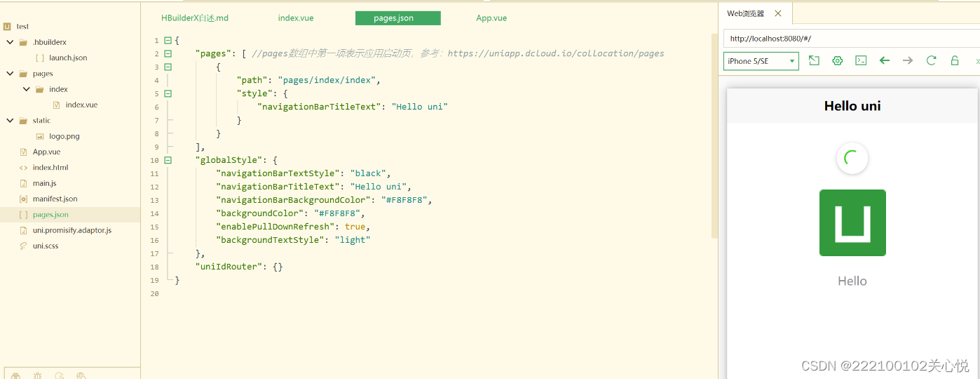Screen dimensions: 980x379
Task: Open main.js in the project tree
Action: (x=44, y=183)
